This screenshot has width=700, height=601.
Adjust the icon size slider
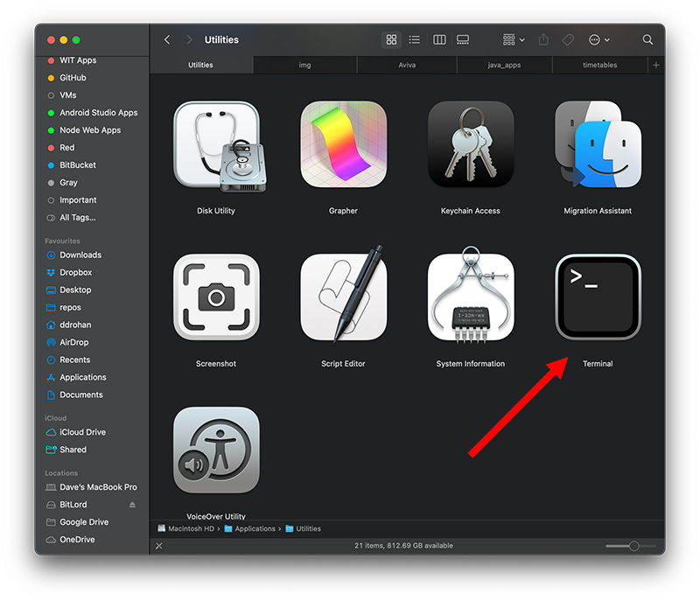click(633, 546)
